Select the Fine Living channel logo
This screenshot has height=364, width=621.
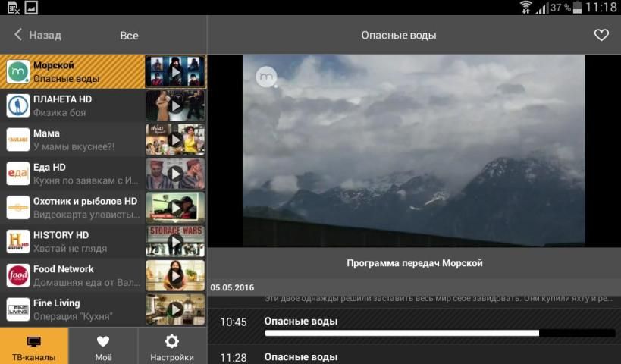[17, 309]
